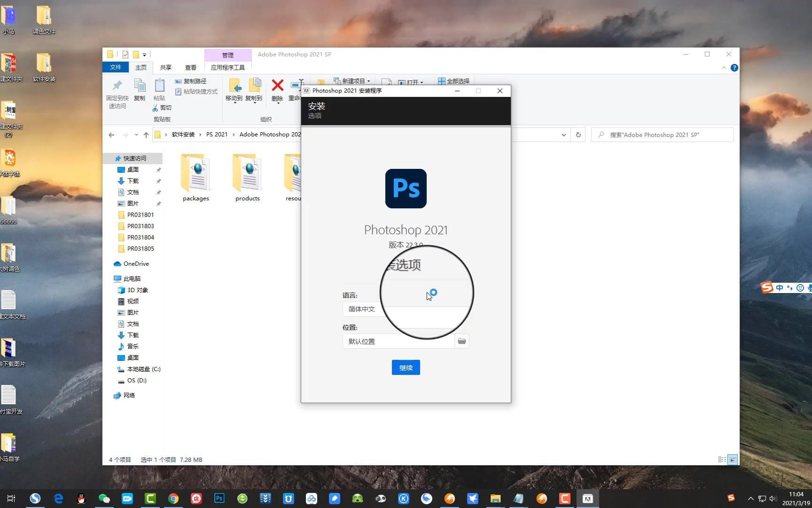Switch to the 主页 ribbon tab
The width and height of the screenshot is (812, 508).
[x=141, y=67]
